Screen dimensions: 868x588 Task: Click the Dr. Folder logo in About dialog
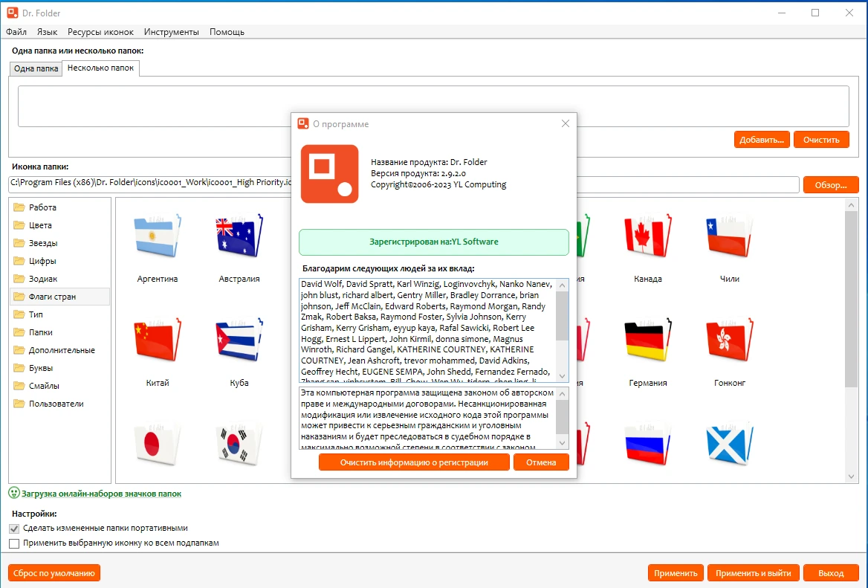tap(329, 174)
